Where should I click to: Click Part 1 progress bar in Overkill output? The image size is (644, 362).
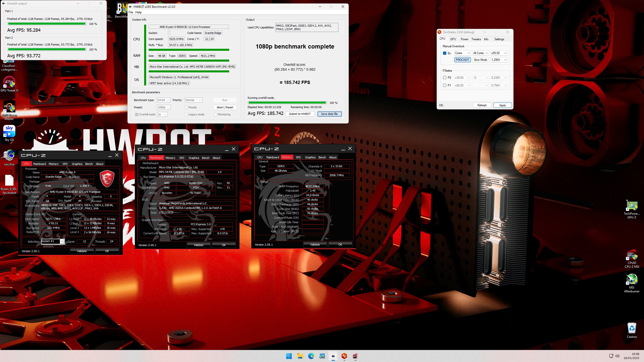tap(47, 24)
